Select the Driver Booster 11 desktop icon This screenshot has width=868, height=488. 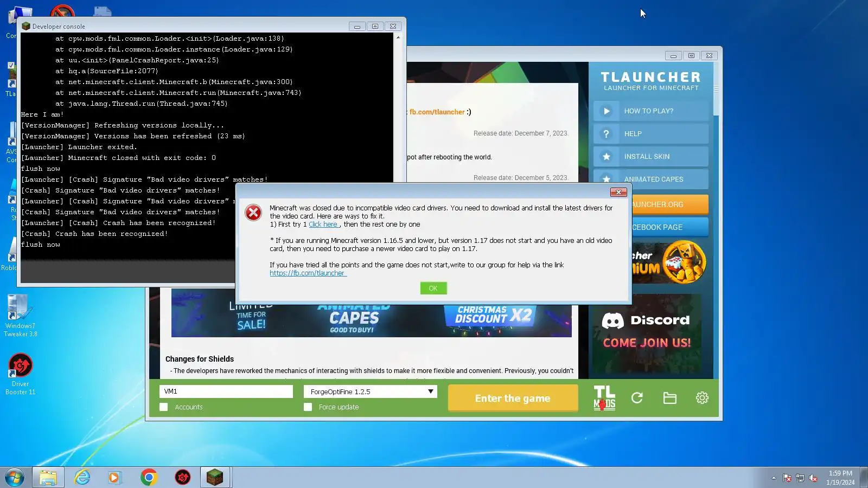click(x=21, y=374)
